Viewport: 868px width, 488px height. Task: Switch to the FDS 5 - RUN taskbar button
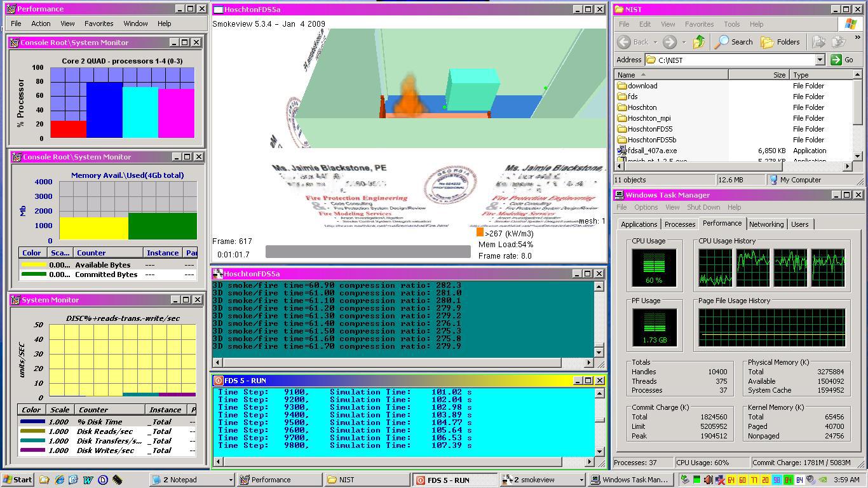[x=455, y=480]
